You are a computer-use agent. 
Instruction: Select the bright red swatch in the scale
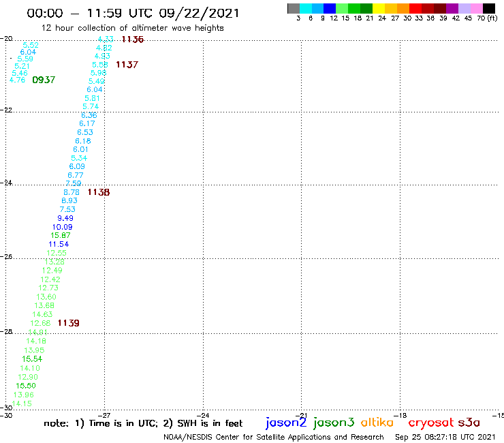point(415,8)
